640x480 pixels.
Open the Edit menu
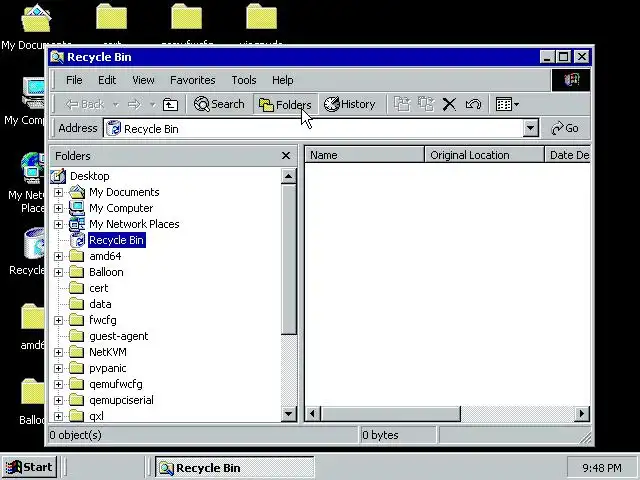(x=107, y=80)
